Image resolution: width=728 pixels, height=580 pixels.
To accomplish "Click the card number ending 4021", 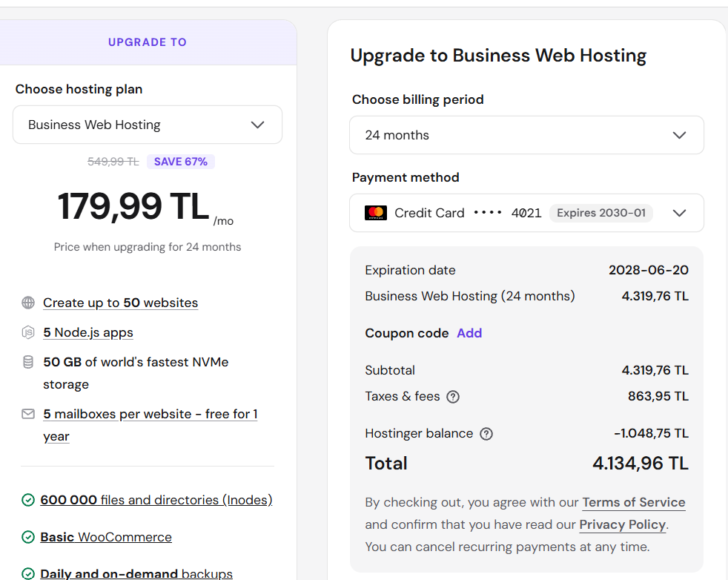I will (x=526, y=213).
